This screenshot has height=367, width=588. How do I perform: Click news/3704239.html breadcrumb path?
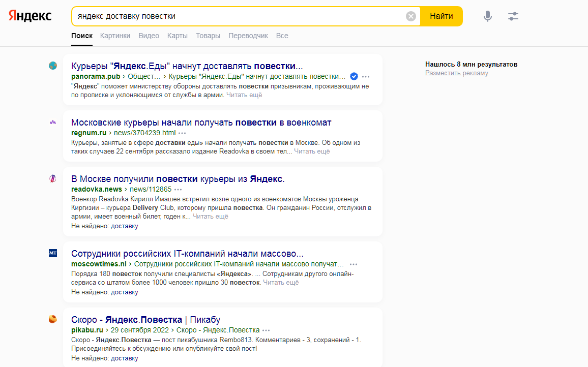(x=145, y=133)
